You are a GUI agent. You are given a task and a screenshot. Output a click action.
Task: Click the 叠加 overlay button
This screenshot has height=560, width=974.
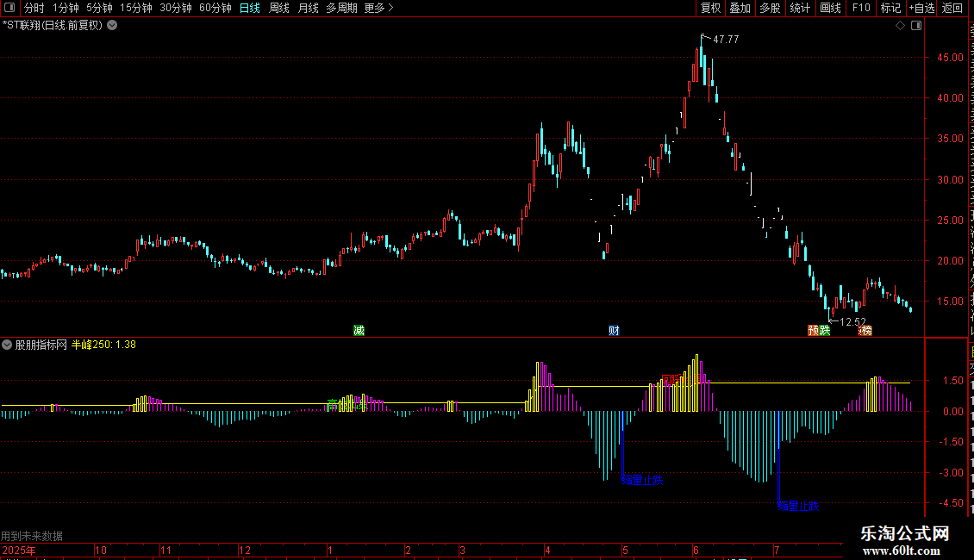pos(740,8)
